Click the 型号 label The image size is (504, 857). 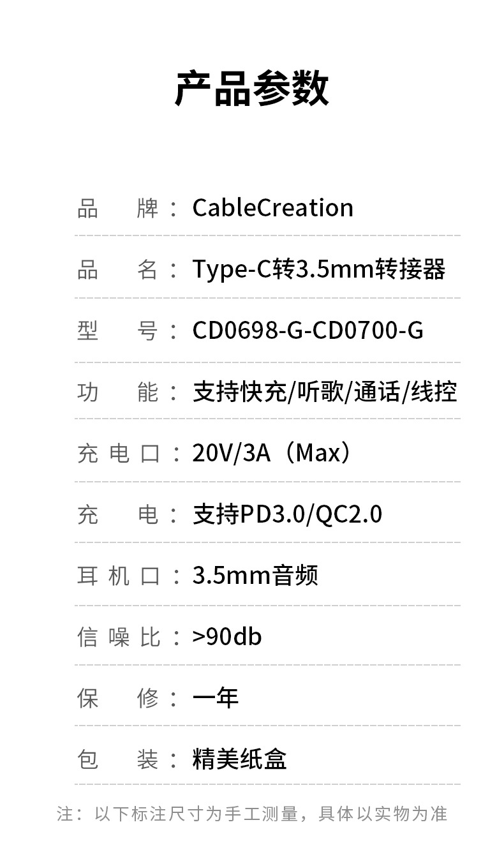118,331
